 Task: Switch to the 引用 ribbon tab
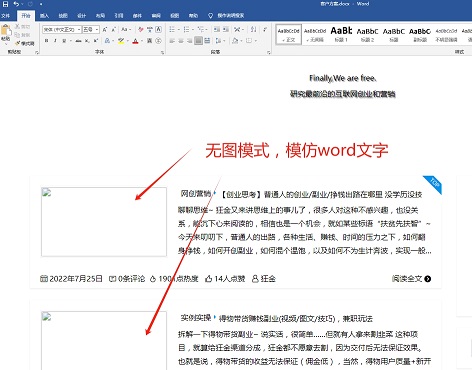pyautogui.click(x=119, y=16)
